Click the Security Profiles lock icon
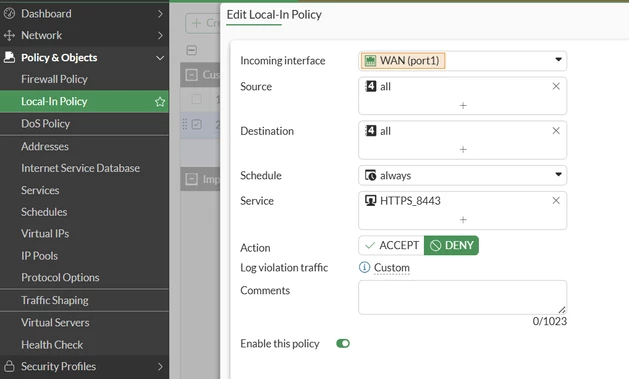This screenshot has height=379, width=629. click(x=9, y=366)
